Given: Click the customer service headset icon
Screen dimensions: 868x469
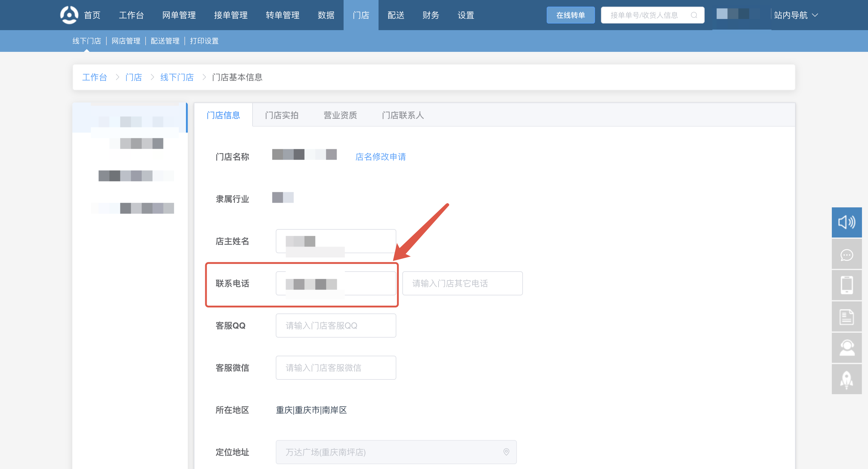Looking at the screenshot, I should 846,348.
